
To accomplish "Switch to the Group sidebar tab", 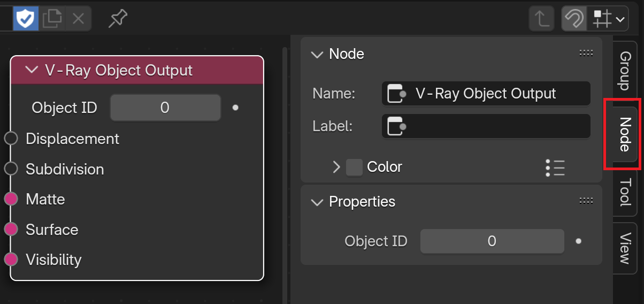I will (625, 71).
